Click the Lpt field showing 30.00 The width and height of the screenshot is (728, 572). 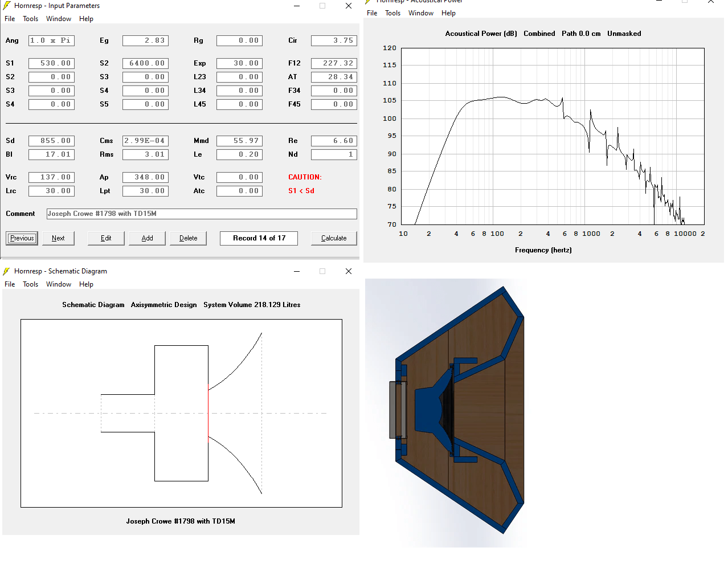click(x=145, y=191)
